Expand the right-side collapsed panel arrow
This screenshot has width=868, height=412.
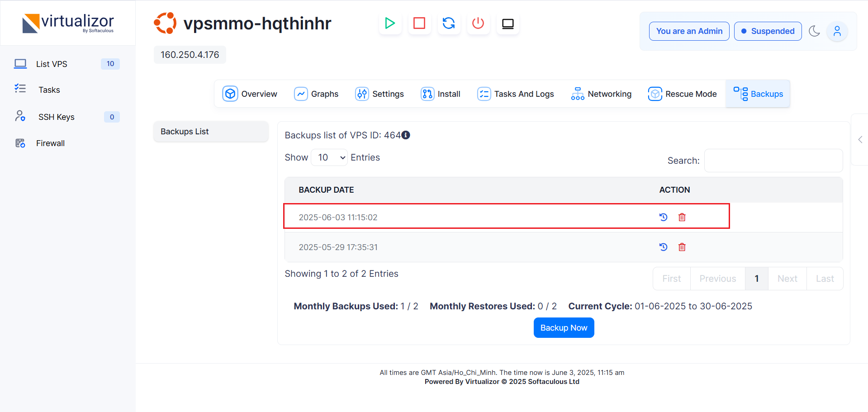coord(860,140)
